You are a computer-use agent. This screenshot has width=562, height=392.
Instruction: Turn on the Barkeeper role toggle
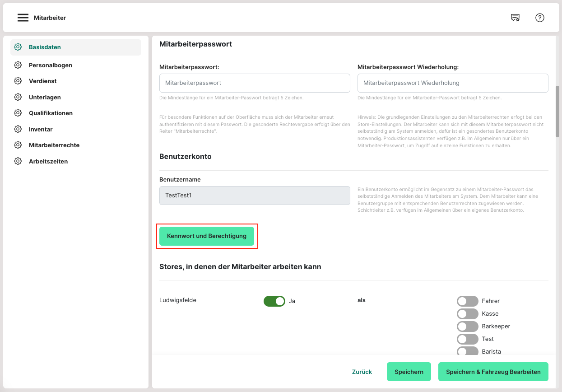point(467,326)
